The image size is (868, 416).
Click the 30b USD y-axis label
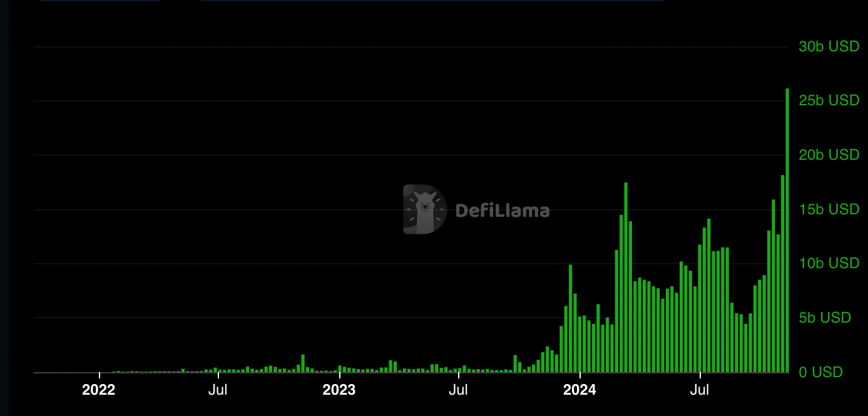click(829, 46)
